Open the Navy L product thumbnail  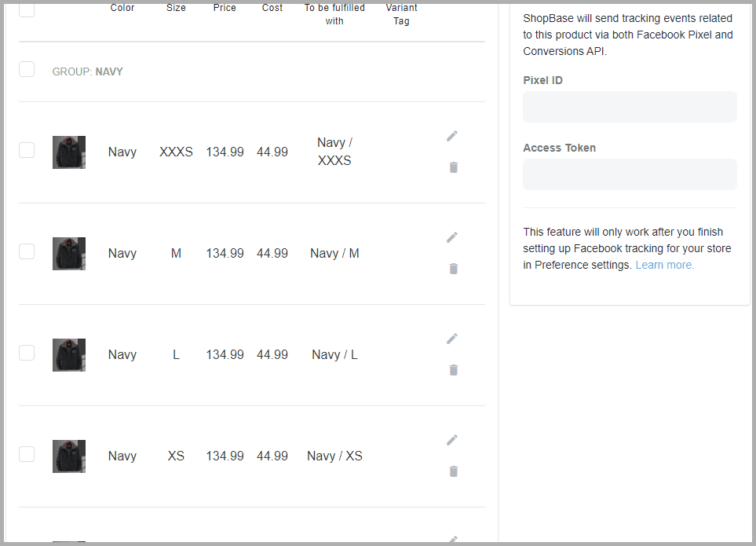69,355
